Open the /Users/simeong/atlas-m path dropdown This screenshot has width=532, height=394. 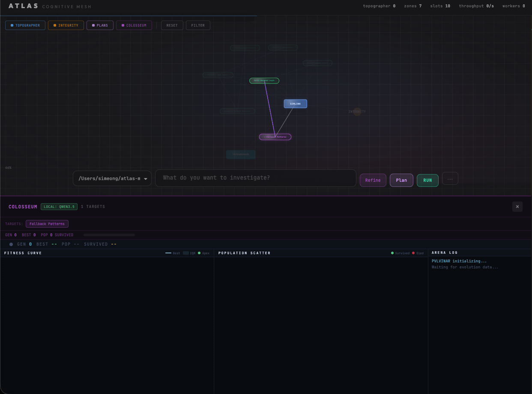pos(112,178)
